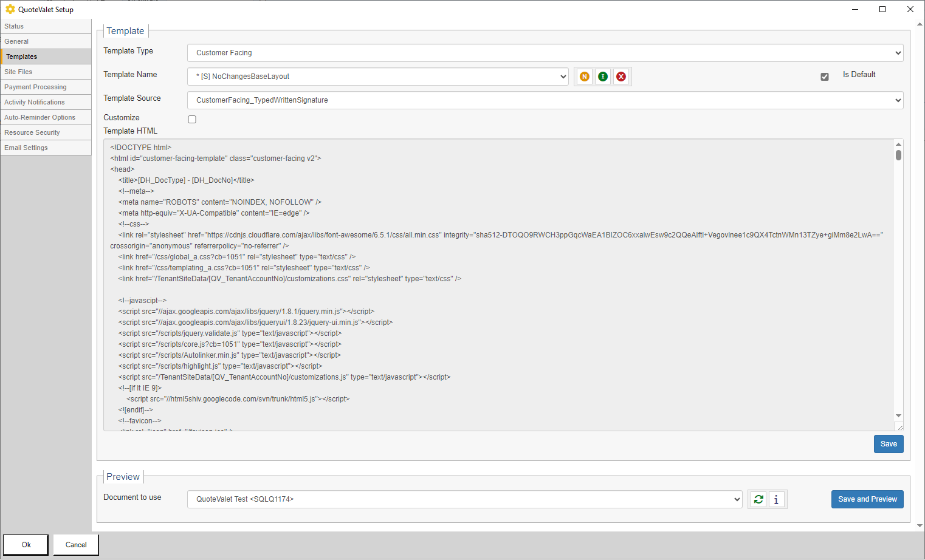Open the Template Type dropdown
Viewport: 925px width, 560px height.
point(545,53)
